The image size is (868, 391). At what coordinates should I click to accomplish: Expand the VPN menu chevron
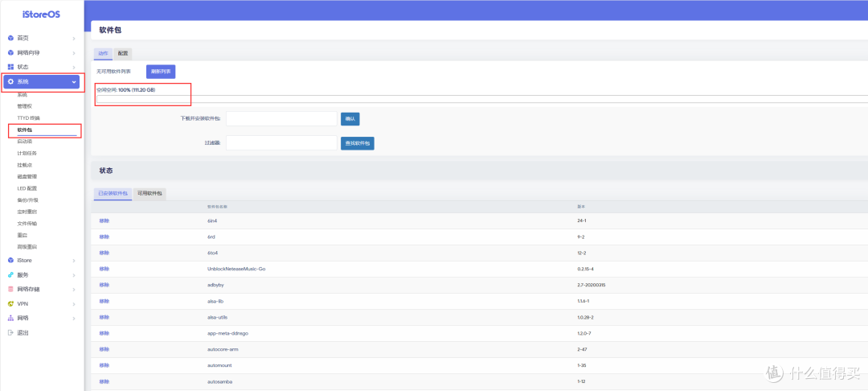coord(74,303)
